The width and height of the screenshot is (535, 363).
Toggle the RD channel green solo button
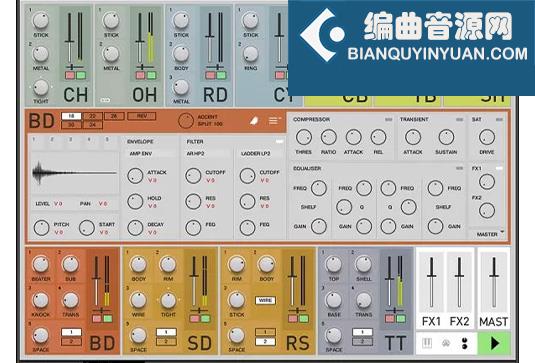coord(221,75)
